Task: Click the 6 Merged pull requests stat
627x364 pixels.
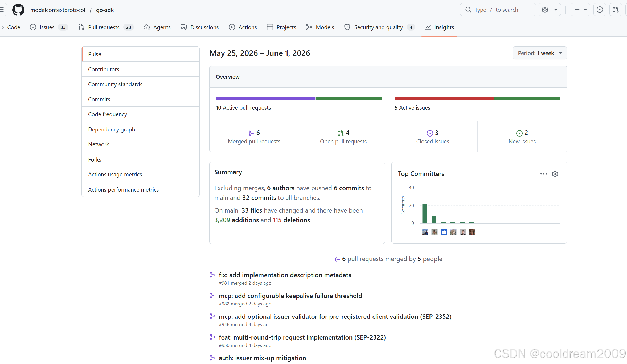Action: (x=254, y=137)
